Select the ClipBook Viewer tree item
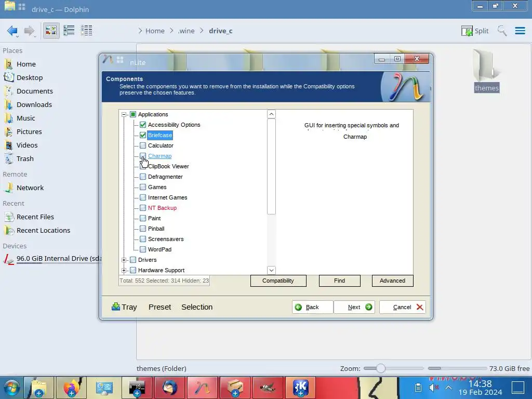Image resolution: width=532 pixels, height=399 pixels. coord(169,166)
